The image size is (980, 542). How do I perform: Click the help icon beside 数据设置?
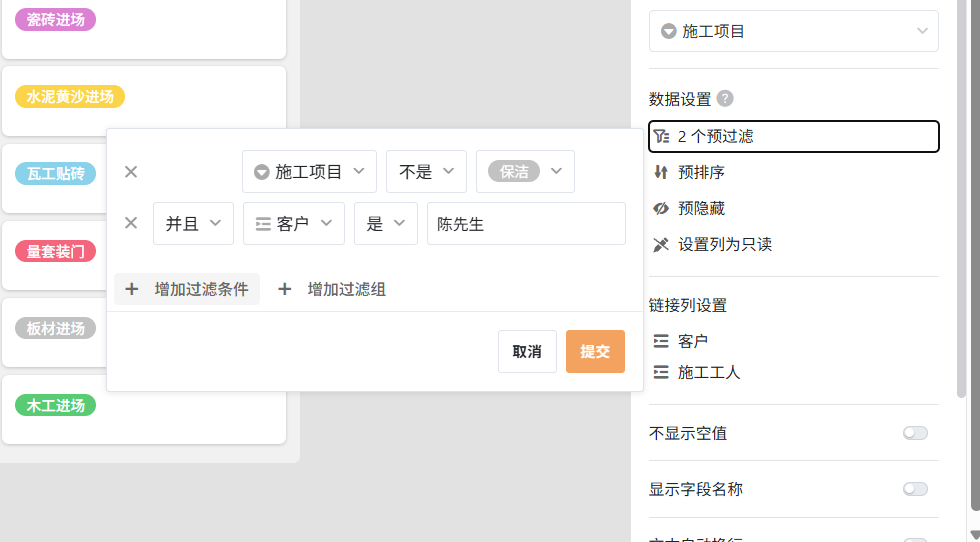(x=725, y=99)
